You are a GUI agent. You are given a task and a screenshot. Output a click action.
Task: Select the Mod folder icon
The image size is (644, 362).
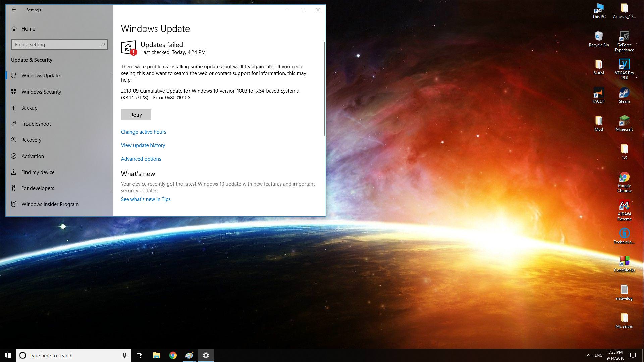coord(599,123)
